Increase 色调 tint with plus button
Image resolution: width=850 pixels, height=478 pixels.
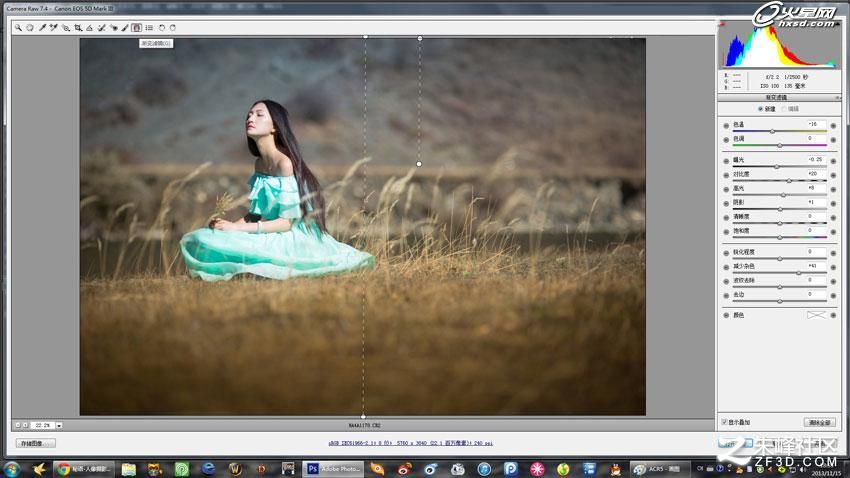point(833,140)
